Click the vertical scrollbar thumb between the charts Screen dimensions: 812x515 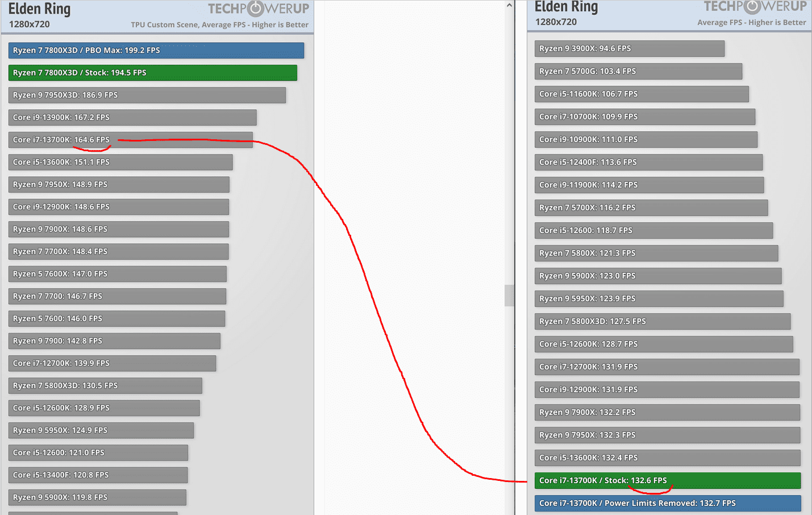click(509, 296)
